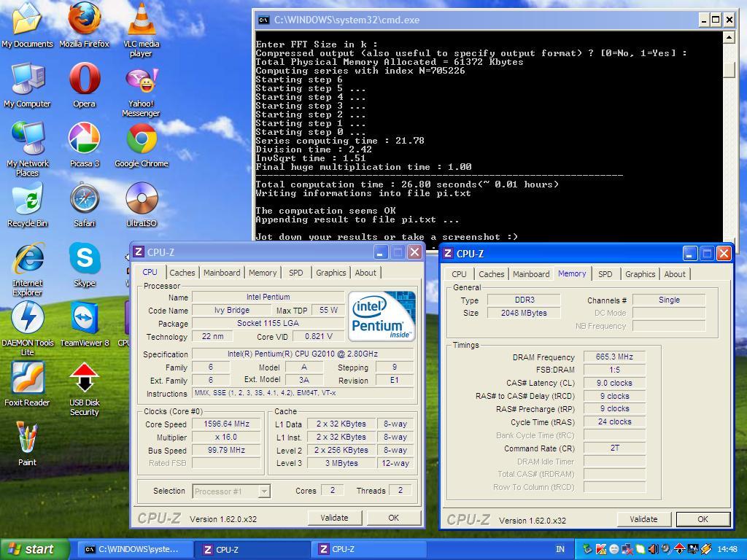Click the Multiplier value x 16.0
The width and height of the screenshot is (747, 560).
226,437
